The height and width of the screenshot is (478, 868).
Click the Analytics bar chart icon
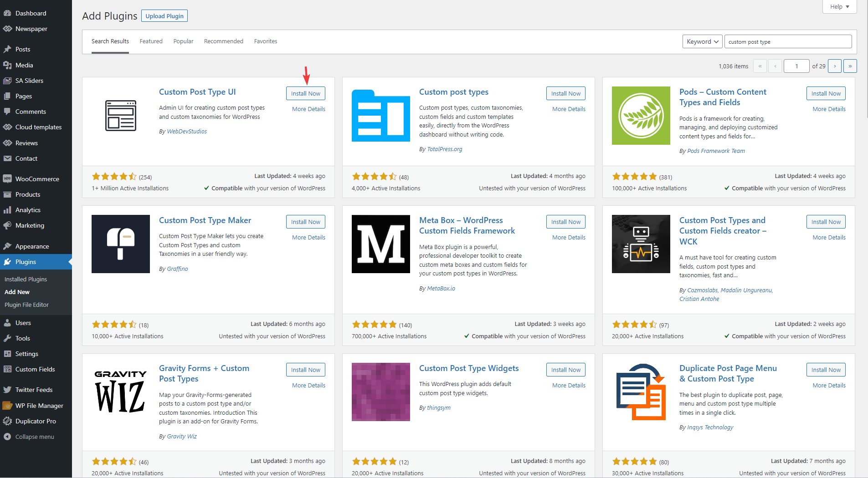click(x=7, y=210)
